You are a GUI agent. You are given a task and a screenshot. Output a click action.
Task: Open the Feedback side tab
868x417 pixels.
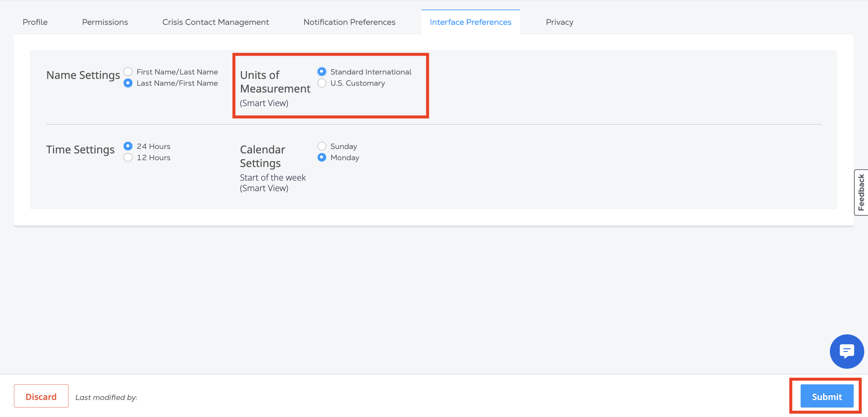pyautogui.click(x=861, y=193)
